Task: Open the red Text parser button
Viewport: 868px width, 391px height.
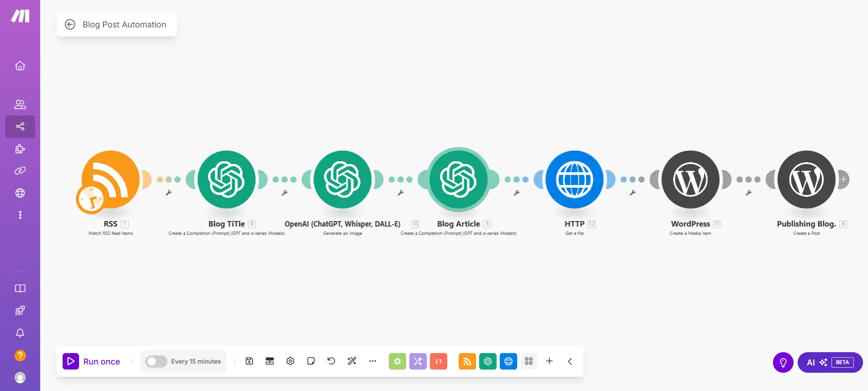Action: pos(439,361)
